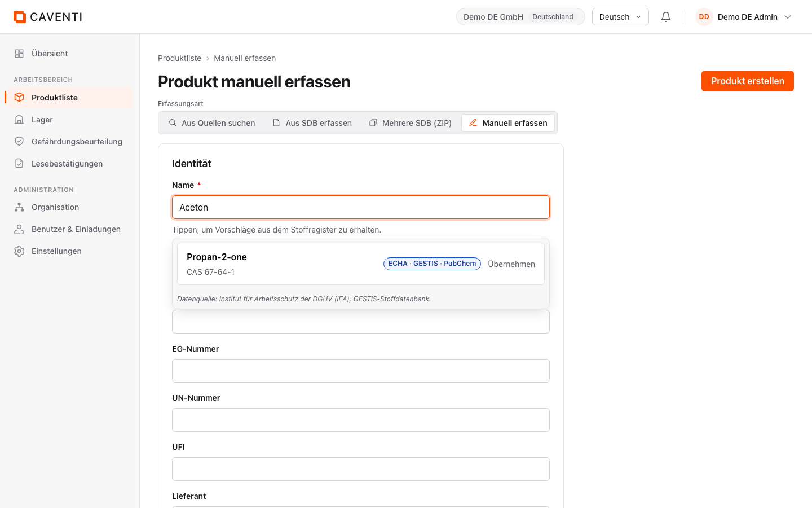This screenshot has width=812, height=508.
Task: Click the file icon in Aus SDB erfassen
Action: click(276, 122)
